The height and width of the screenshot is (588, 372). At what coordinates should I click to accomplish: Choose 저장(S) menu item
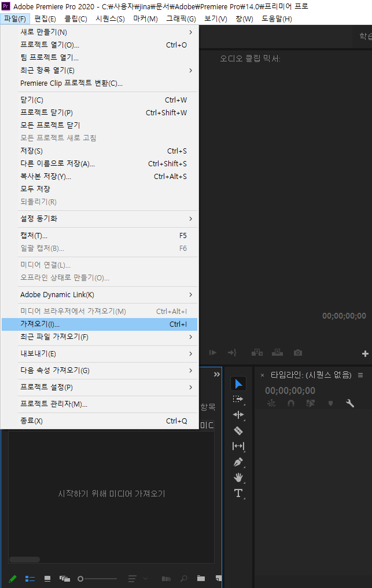tap(100, 151)
